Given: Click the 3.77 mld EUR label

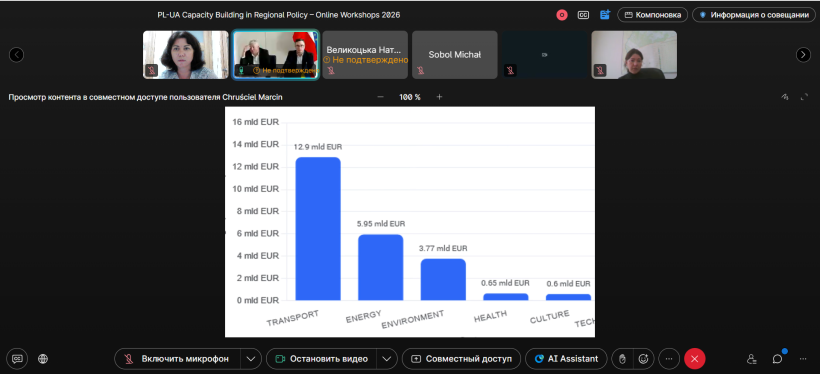Looking at the screenshot, I should (443, 248).
